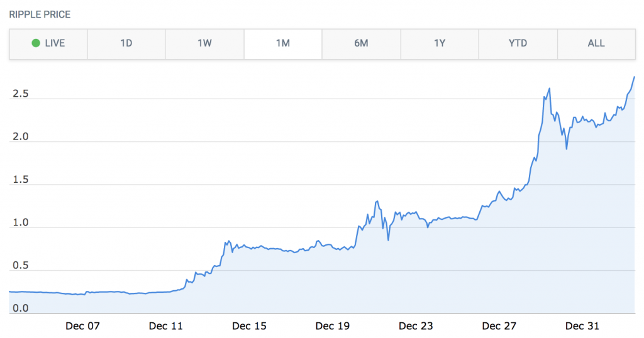Click the Dec 31 date label
Image resolution: width=644 pixels, height=338 pixels.
(582, 326)
